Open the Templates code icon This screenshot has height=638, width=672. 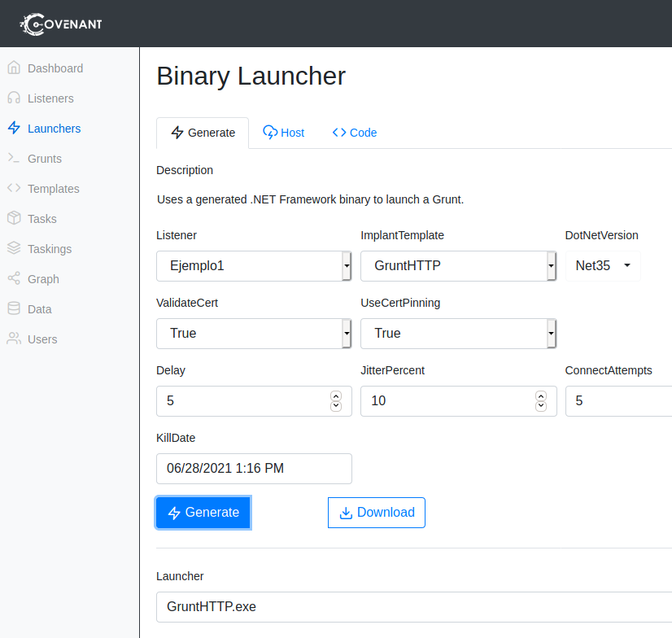point(14,189)
